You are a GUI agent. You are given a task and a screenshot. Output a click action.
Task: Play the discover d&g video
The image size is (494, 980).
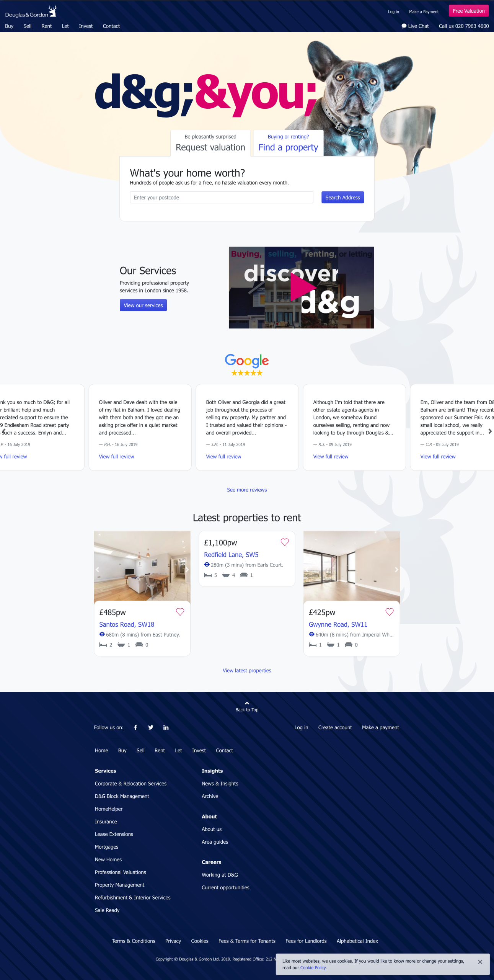tap(302, 287)
